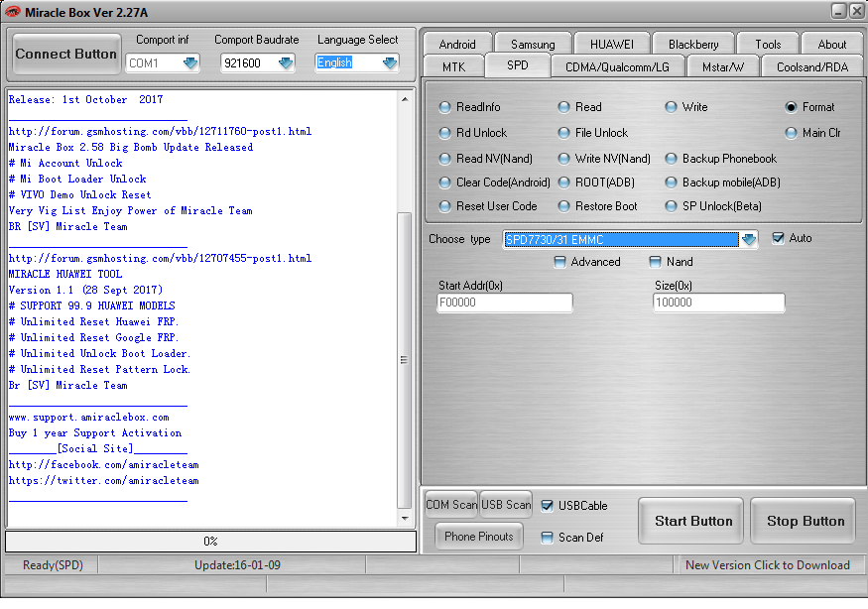Switch to the Samsung tab
This screenshot has height=609, width=868.
click(533, 45)
